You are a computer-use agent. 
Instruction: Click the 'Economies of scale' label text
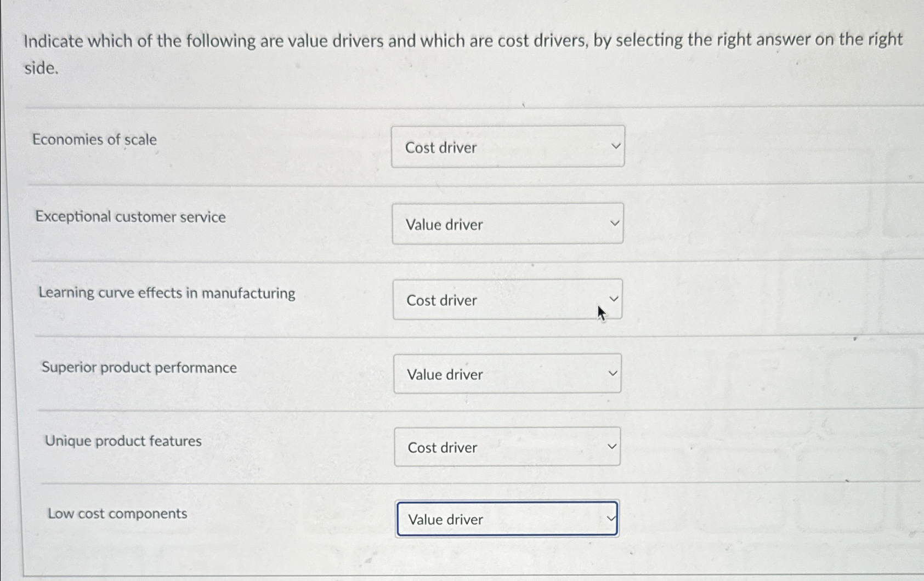click(x=94, y=140)
